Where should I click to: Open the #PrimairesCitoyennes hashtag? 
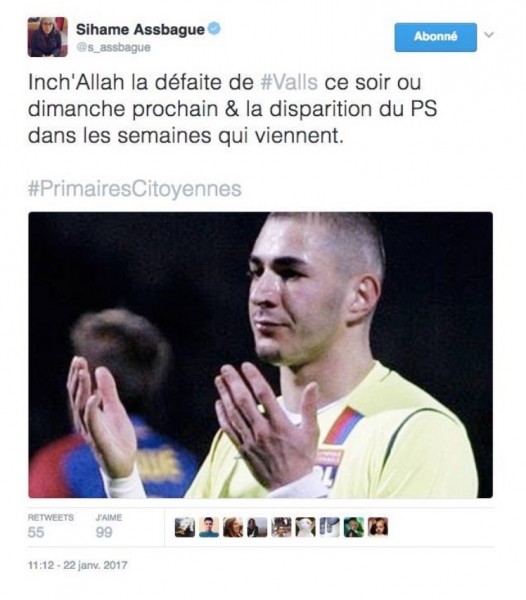(x=135, y=189)
